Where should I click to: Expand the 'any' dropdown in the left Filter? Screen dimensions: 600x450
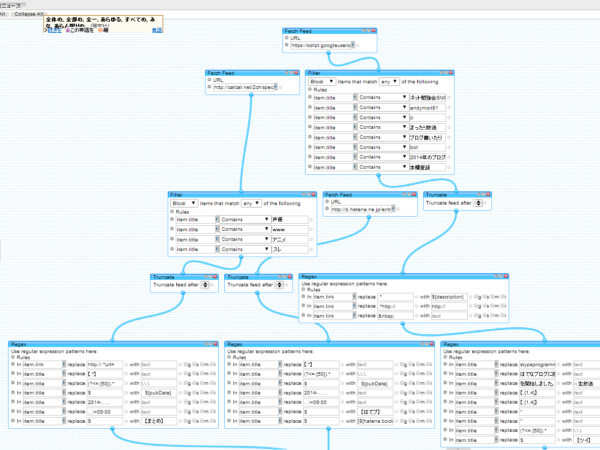[x=251, y=203]
